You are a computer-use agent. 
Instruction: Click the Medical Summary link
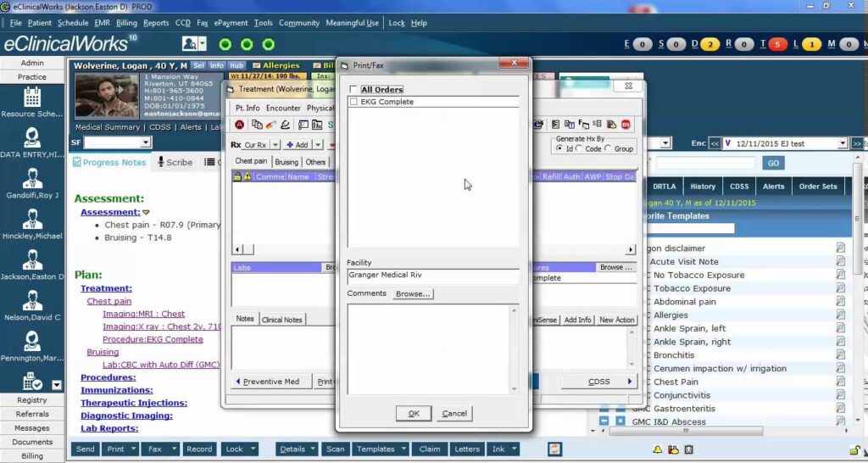(108, 127)
